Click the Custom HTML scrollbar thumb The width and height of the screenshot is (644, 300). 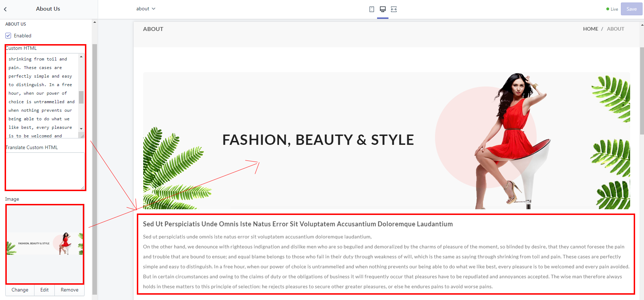pyautogui.click(x=81, y=97)
